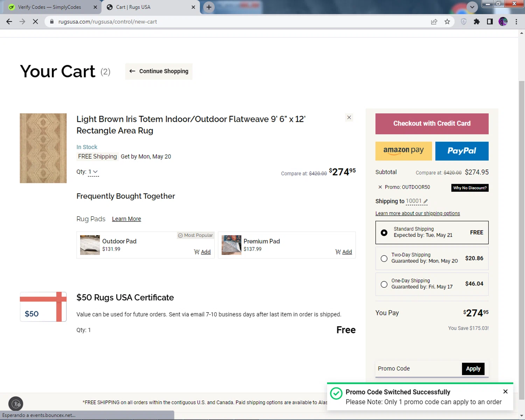Open the extensions puzzle icon
Screen dimensions: 525x420
point(477,22)
